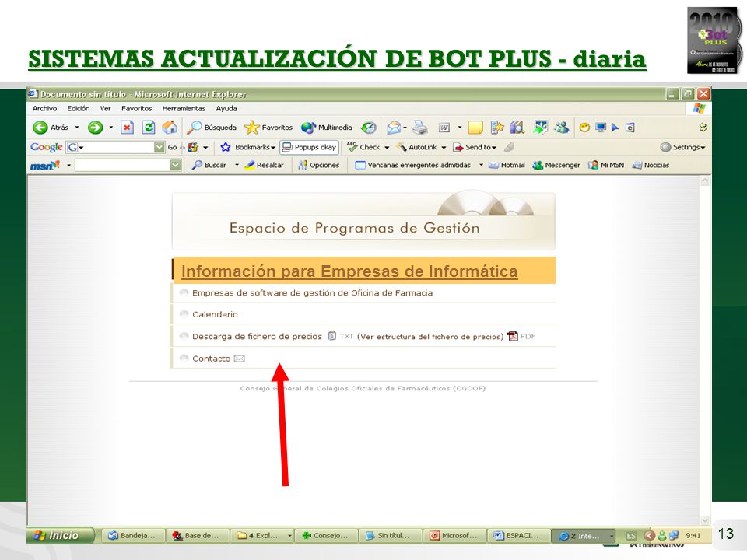Image resolution: width=747 pixels, height=560 pixels.
Task: Open the Búsqueda search pane
Action: point(212,128)
